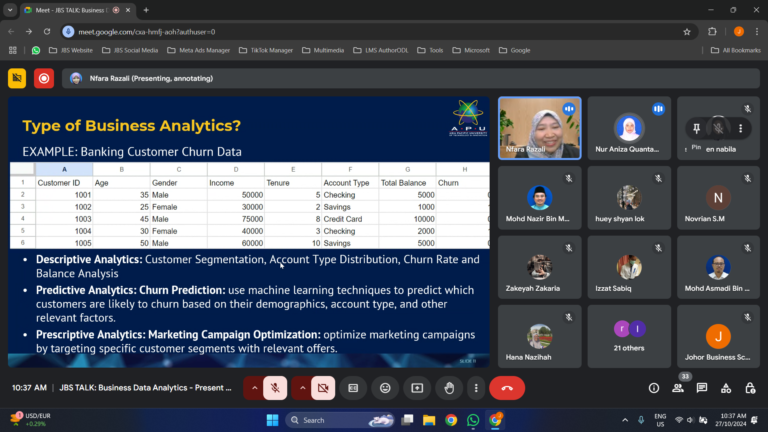Open more options three-dot menu
The width and height of the screenshot is (768, 432).
[x=477, y=388]
